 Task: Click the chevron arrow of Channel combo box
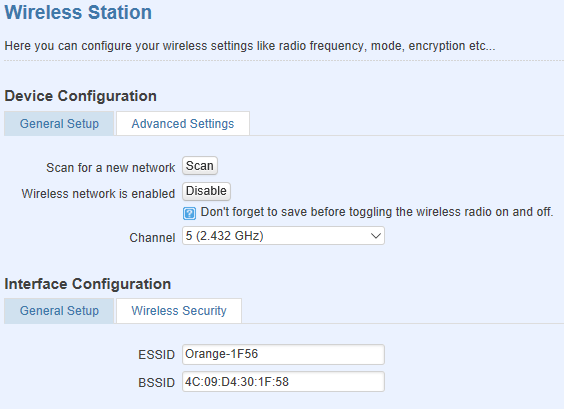(376, 236)
